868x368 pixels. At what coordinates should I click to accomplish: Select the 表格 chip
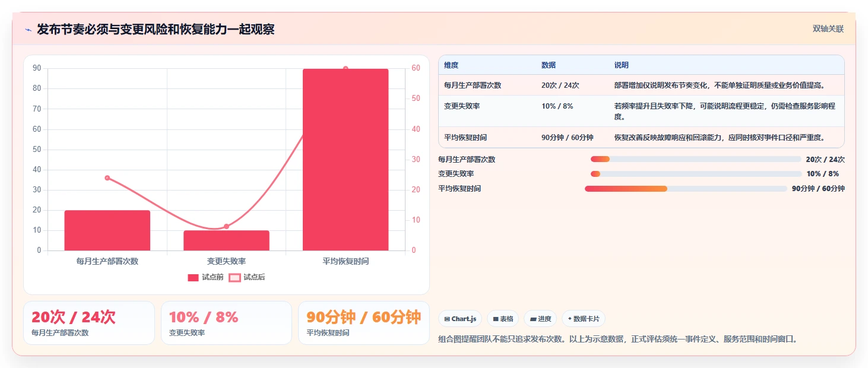tap(503, 319)
